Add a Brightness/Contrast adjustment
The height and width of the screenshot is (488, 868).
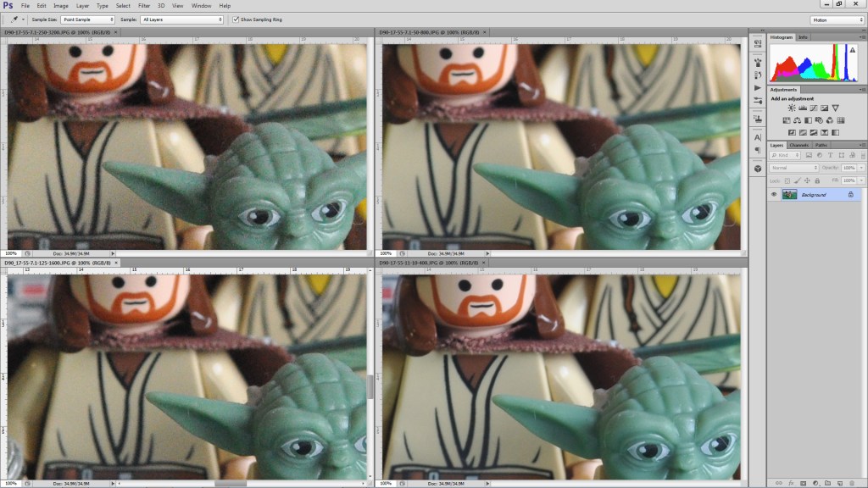pyautogui.click(x=792, y=108)
